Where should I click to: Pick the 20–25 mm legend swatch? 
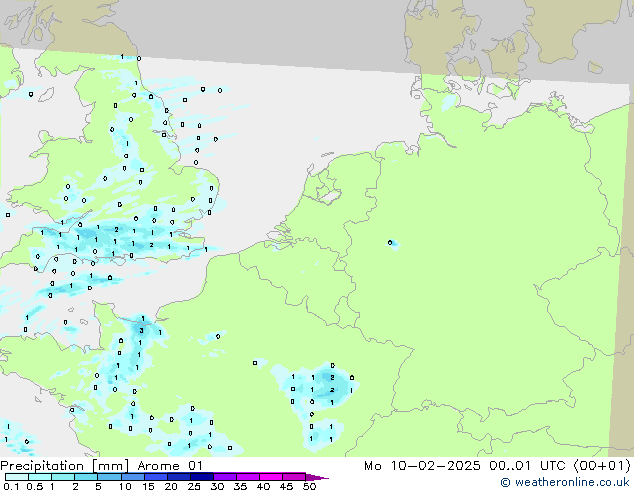178,477
